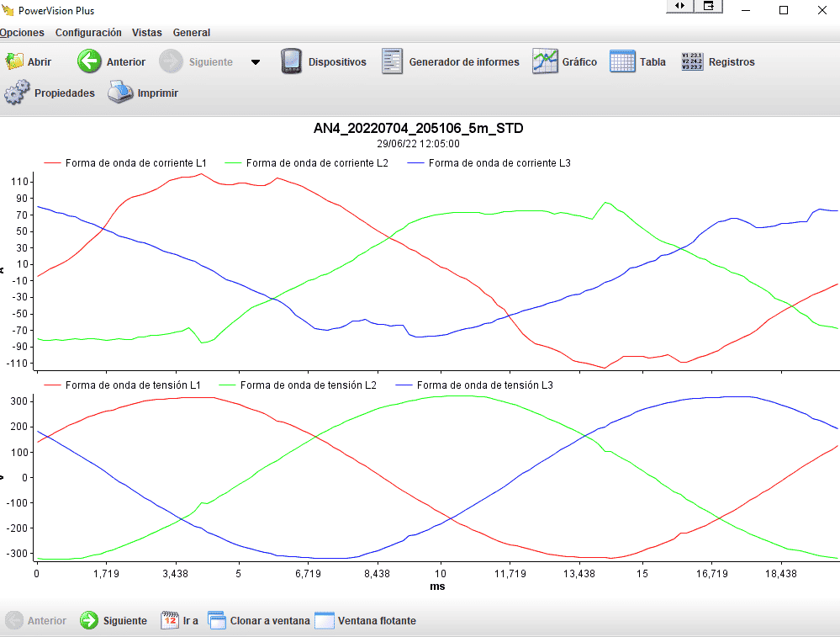
Task: Click the bottom Siguiente button
Action: (x=114, y=621)
